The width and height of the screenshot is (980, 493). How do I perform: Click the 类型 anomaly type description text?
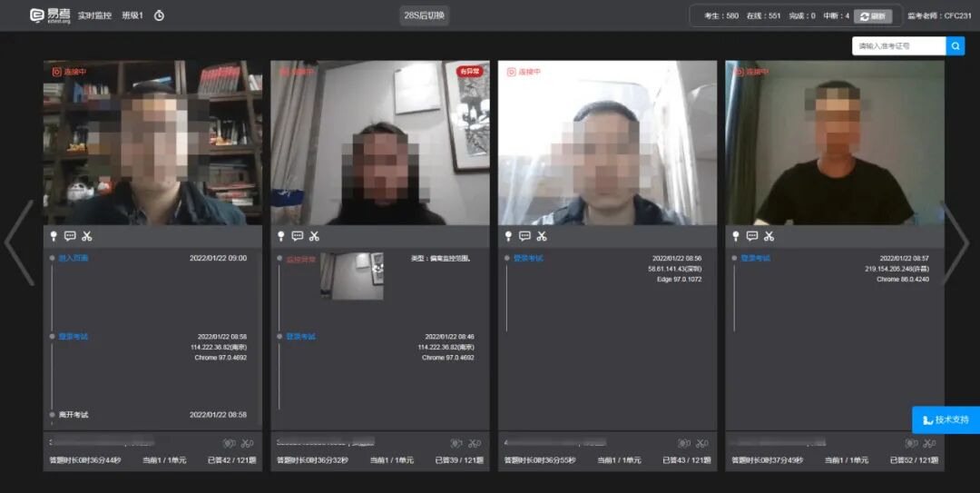click(441, 258)
